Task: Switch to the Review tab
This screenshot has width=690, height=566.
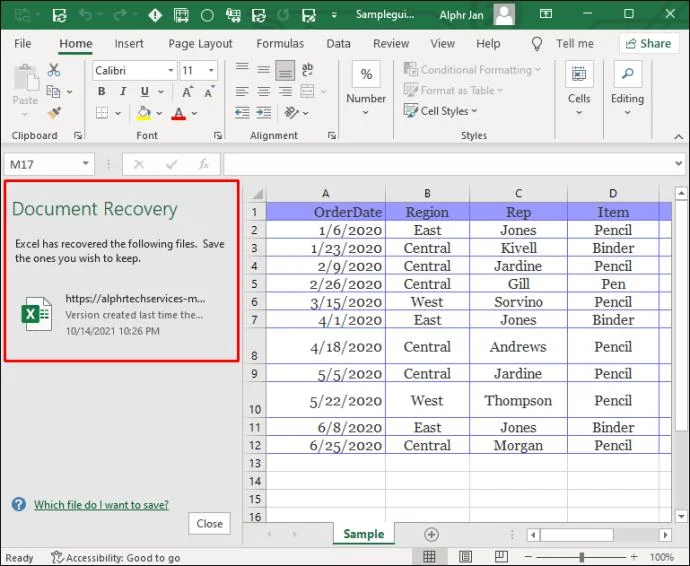Action: click(391, 44)
